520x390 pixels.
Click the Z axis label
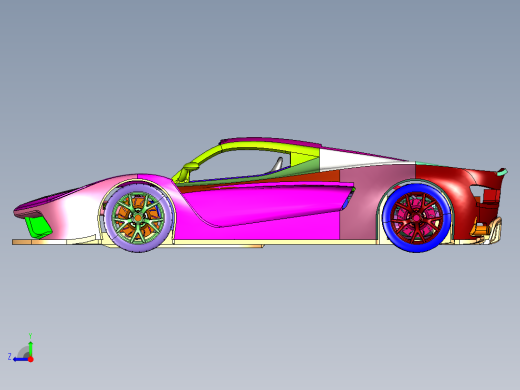(9, 357)
